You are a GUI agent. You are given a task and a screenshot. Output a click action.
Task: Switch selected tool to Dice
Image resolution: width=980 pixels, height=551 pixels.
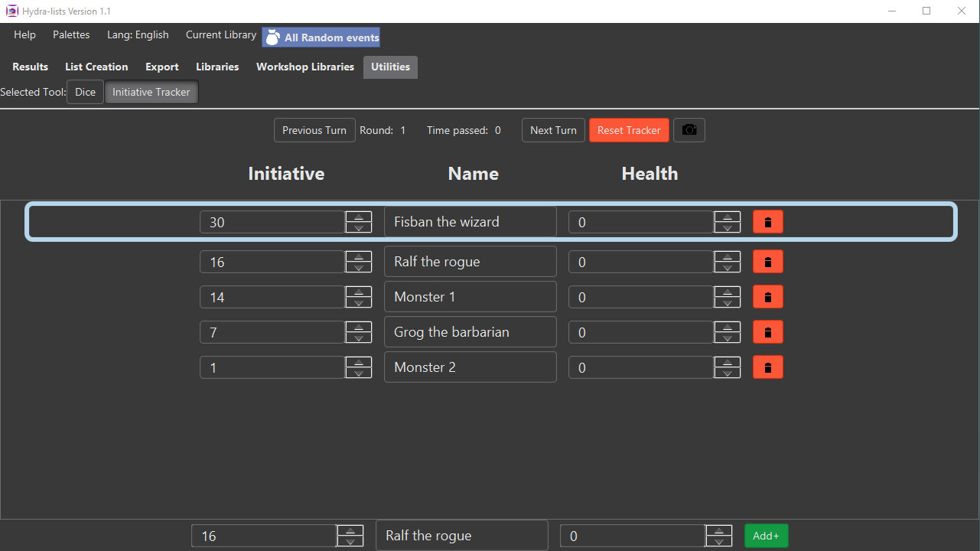click(x=85, y=92)
